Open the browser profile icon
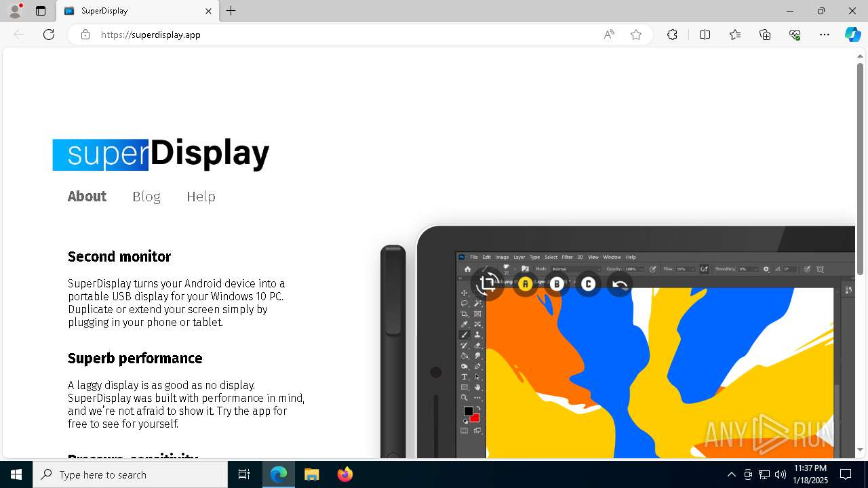The height and width of the screenshot is (488, 868). click(15, 11)
